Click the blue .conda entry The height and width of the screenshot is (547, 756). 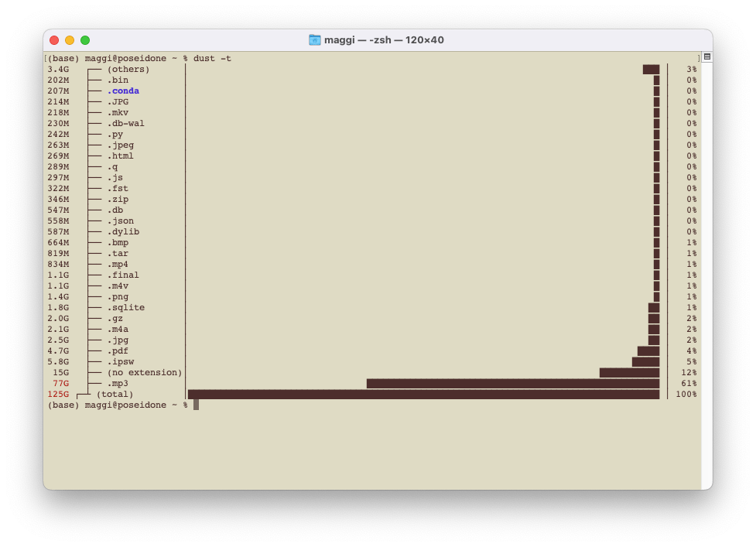[123, 91]
